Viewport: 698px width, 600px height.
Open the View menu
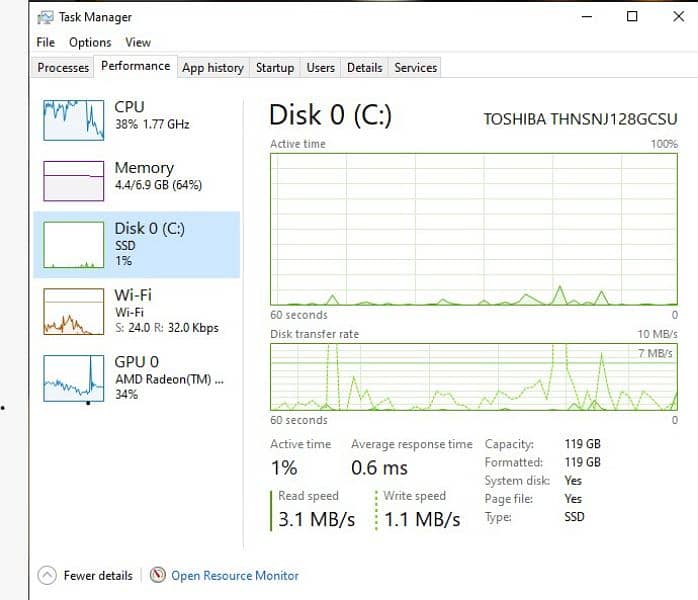(138, 42)
